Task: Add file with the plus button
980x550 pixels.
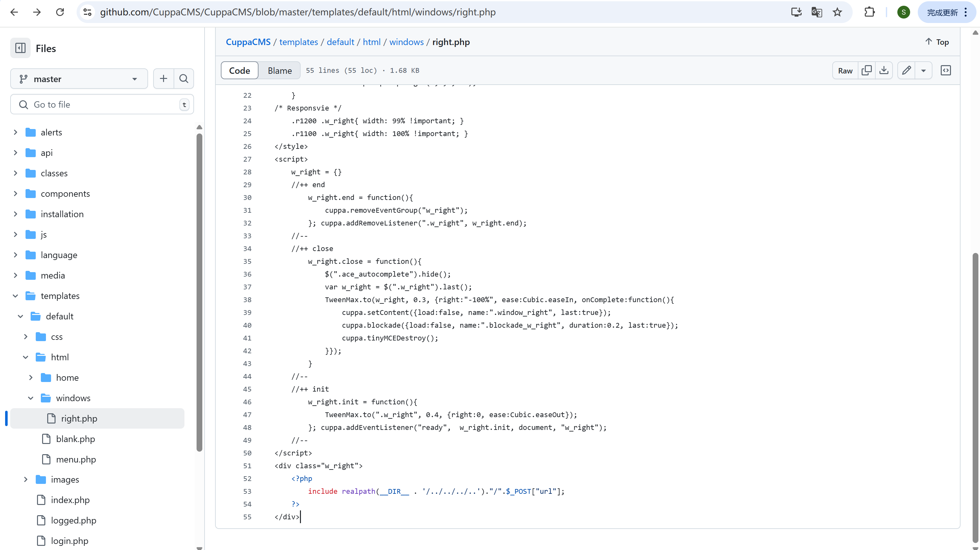Action: 164,79
